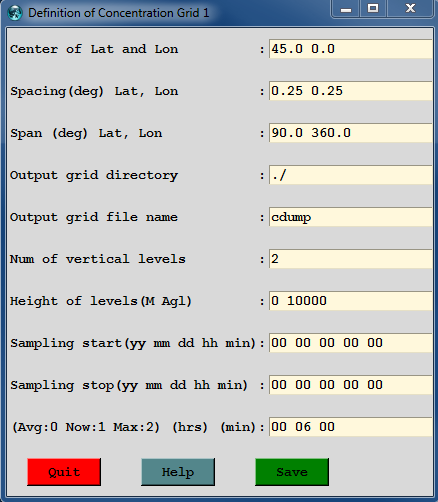
Task: Close the Definition of Concentration Grid window
Action: (x=410, y=9)
